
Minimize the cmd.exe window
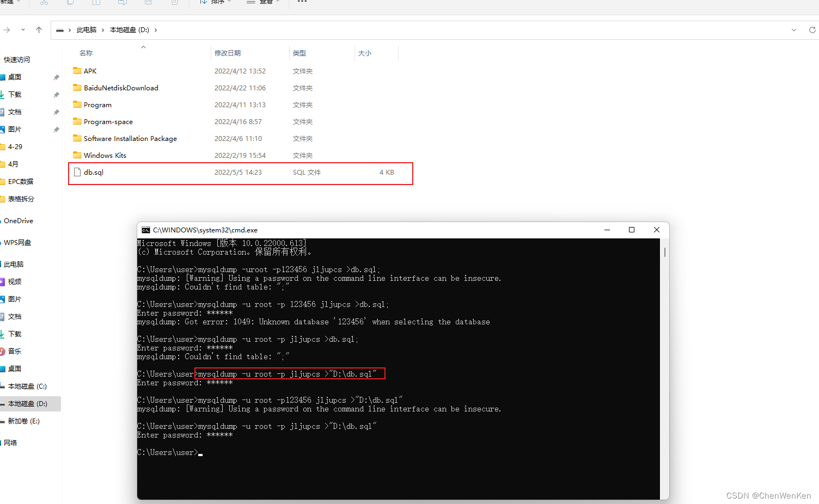click(x=607, y=230)
